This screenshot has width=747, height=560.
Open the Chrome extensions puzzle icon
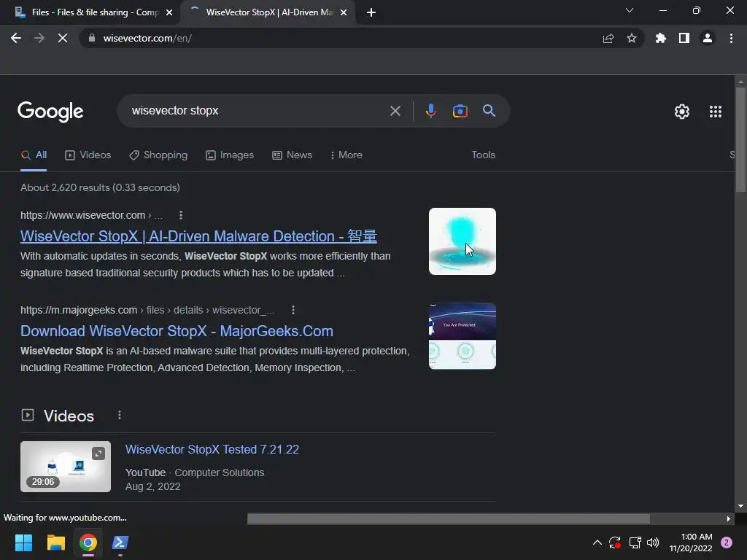pos(660,38)
